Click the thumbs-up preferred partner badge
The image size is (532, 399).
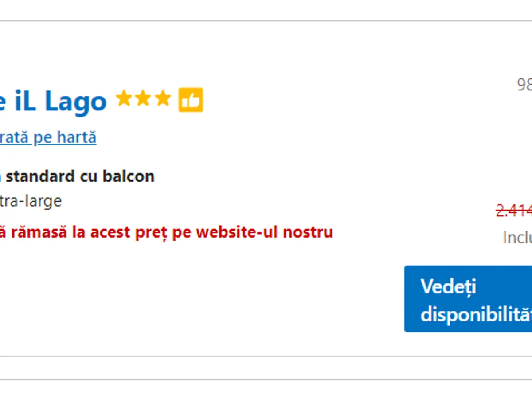(x=191, y=100)
